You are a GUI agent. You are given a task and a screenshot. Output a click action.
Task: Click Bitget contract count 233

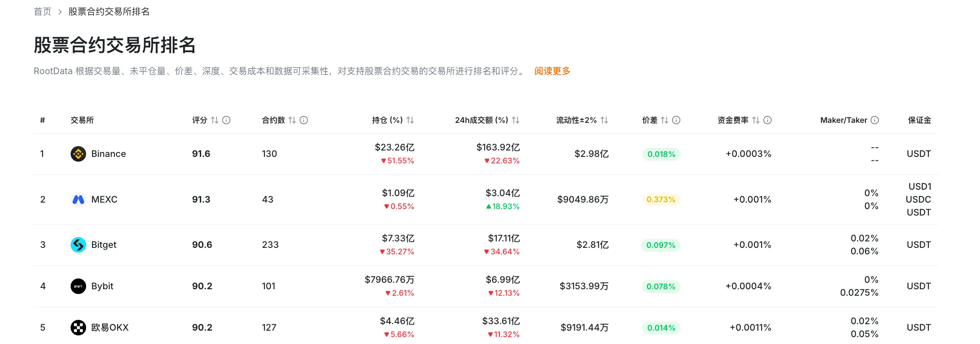270,245
